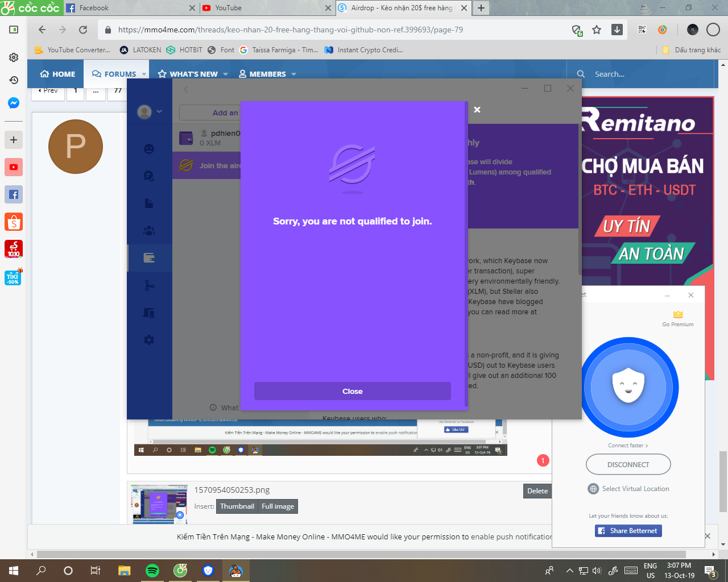Open File Explorer from the taskbar
The width and height of the screenshot is (728, 582).
click(x=125, y=571)
